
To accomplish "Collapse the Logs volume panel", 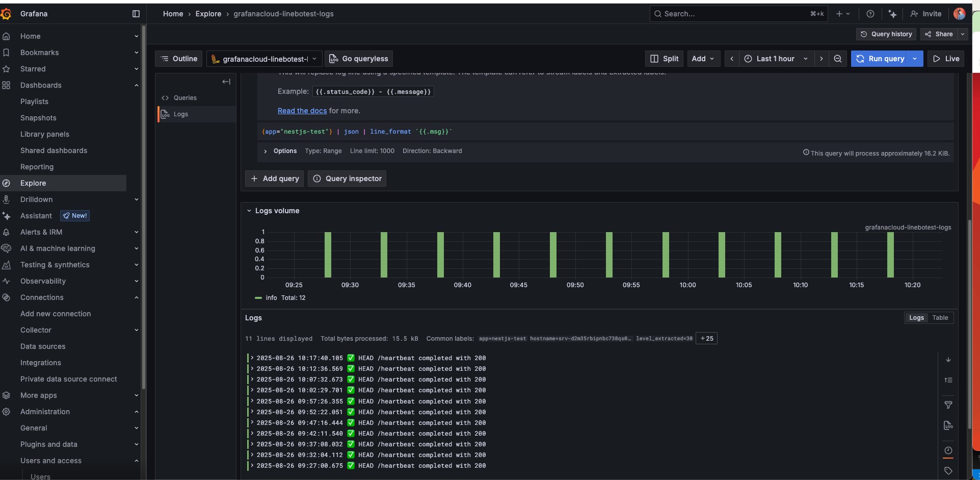I will point(249,211).
